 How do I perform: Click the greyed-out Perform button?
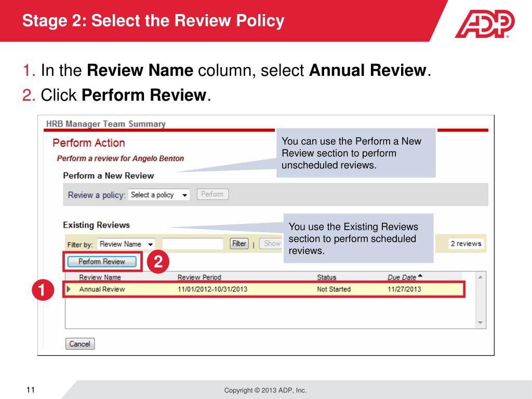coord(212,194)
